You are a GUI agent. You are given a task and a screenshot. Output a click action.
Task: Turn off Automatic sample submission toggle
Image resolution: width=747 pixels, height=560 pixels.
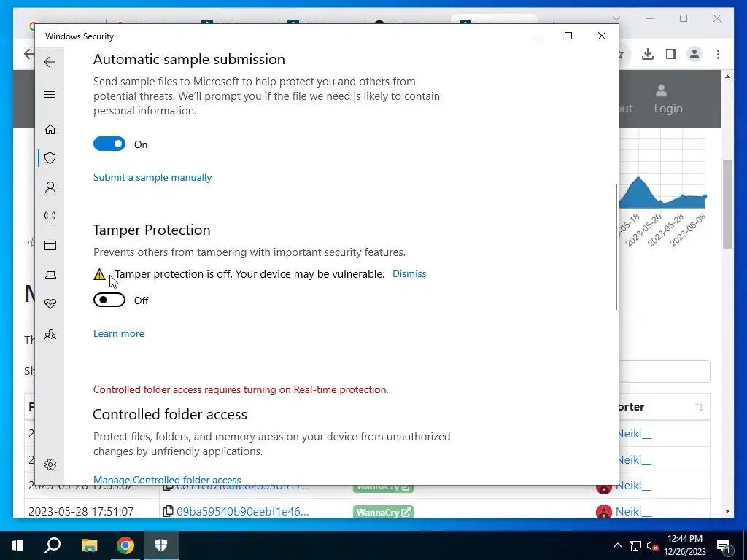109,144
